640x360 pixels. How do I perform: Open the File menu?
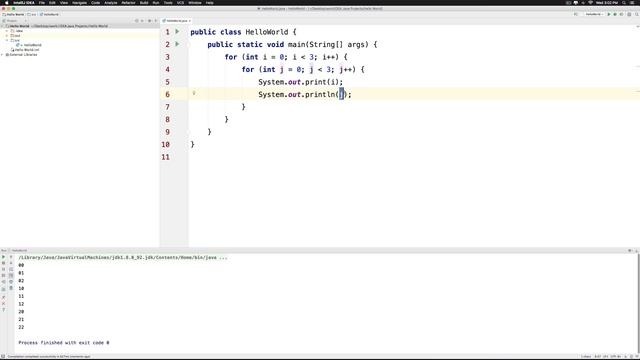42,2
